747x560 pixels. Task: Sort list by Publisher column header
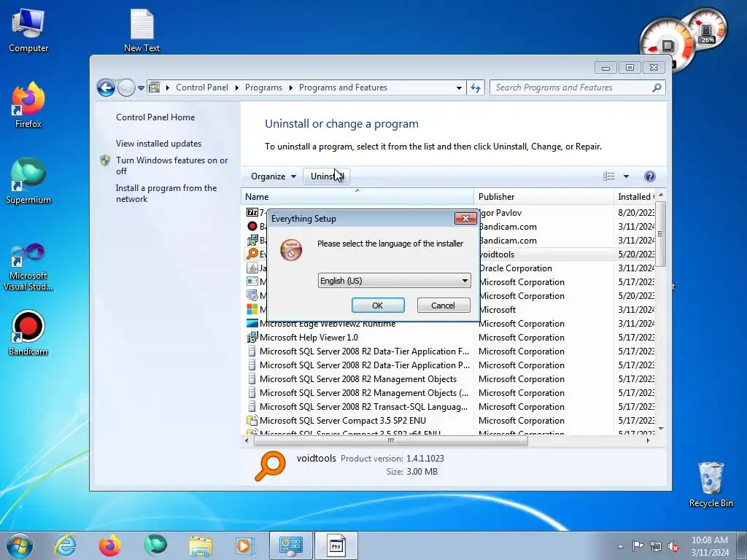tap(543, 197)
